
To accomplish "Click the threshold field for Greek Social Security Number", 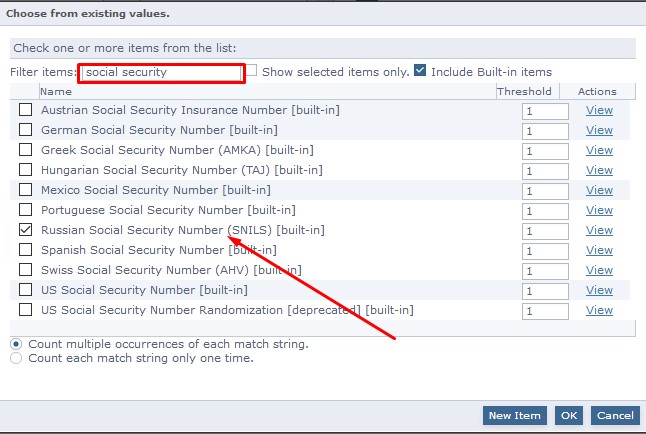I will point(544,151).
